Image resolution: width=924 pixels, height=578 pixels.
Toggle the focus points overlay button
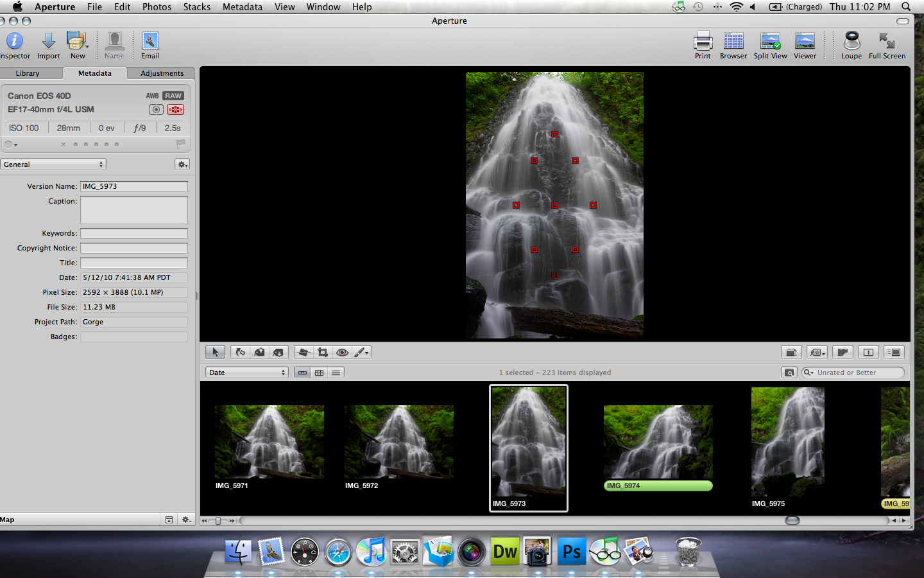point(175,110)
